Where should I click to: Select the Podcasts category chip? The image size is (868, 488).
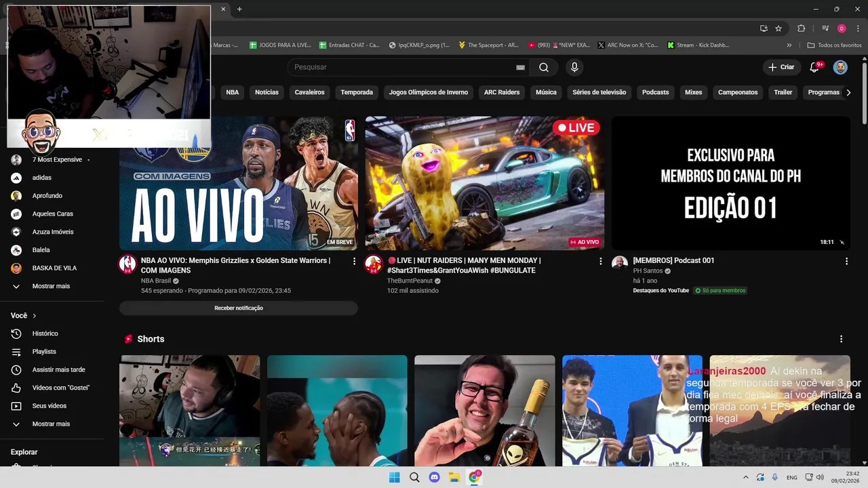[655, 92]
